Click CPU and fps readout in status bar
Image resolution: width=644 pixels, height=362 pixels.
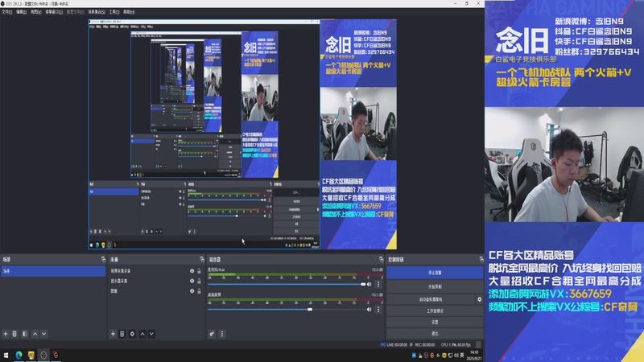(x=456, y=345)
